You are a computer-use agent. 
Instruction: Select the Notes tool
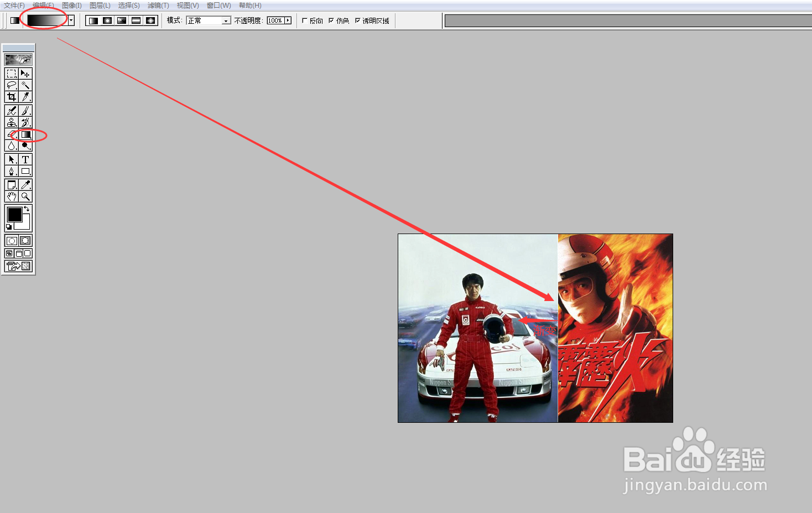click(x=12, y=185)
